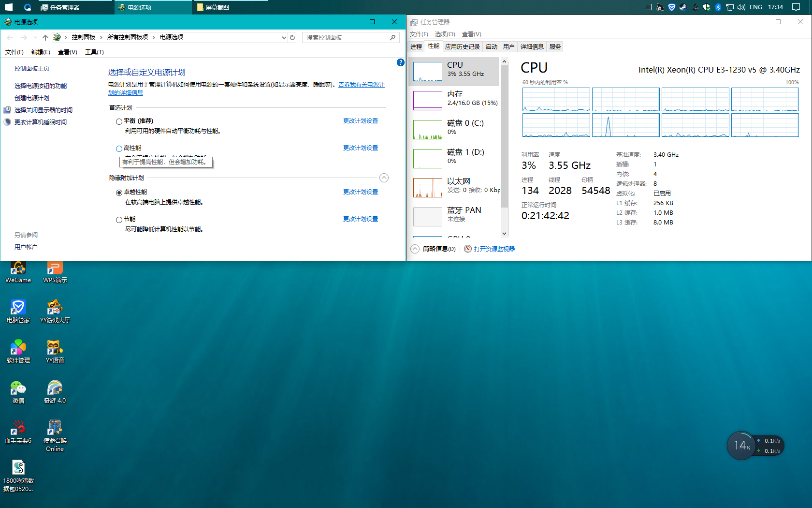This screenshot has width=812, height=508.
Task: Go back in the Power Options window
Action: click(10, 37)
